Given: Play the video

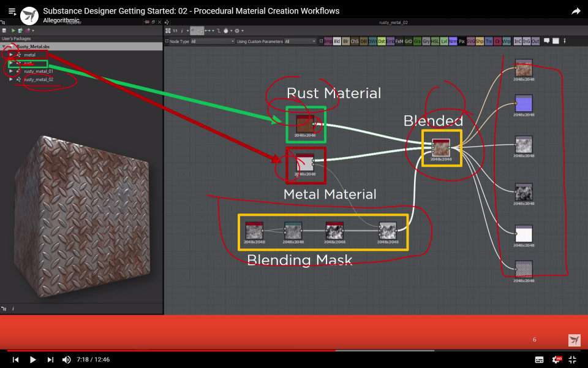Looking at the screenshot, I should coord(32,359).
